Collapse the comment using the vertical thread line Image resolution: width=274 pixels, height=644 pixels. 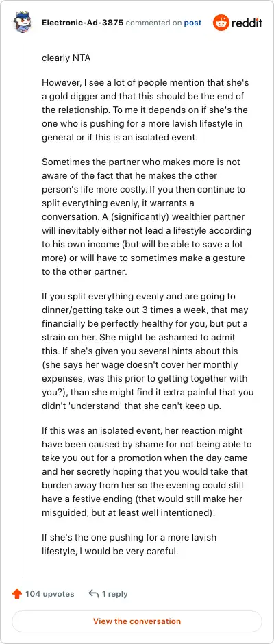(x=23, y=308)
